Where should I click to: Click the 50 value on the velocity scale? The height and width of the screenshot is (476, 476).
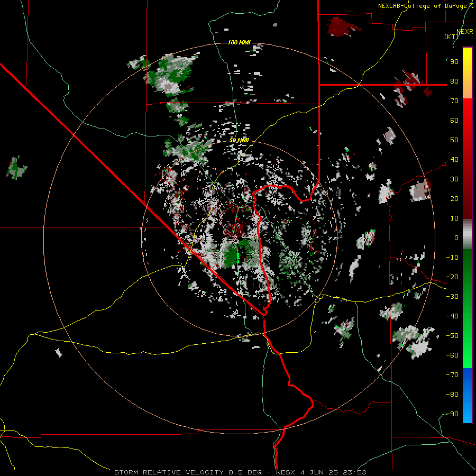point(454,140)
